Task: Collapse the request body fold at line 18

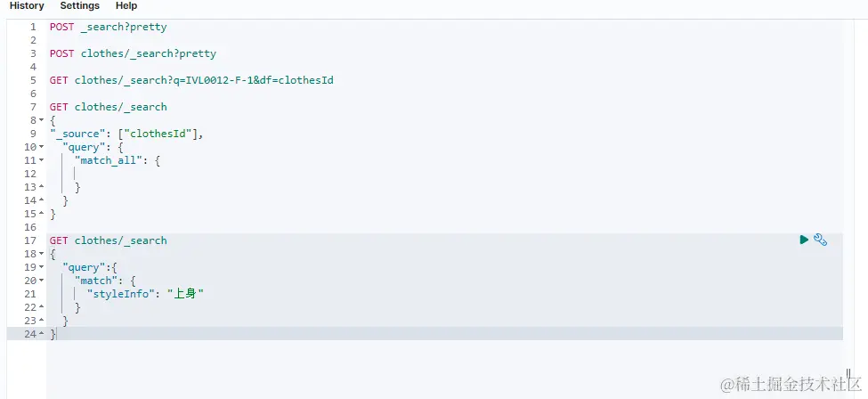Action: pyautogui.click(x=42, y=254)
